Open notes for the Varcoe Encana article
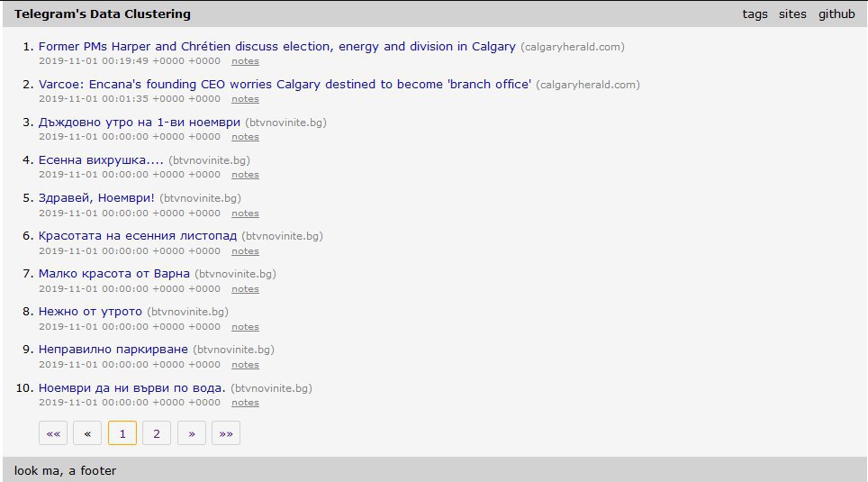This screenshot has width=868, height=482. [245, 98]
